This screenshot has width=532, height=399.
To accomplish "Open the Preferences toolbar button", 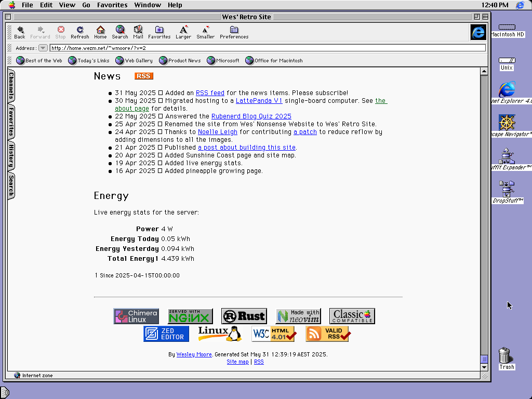I will [x=234, y=33].
